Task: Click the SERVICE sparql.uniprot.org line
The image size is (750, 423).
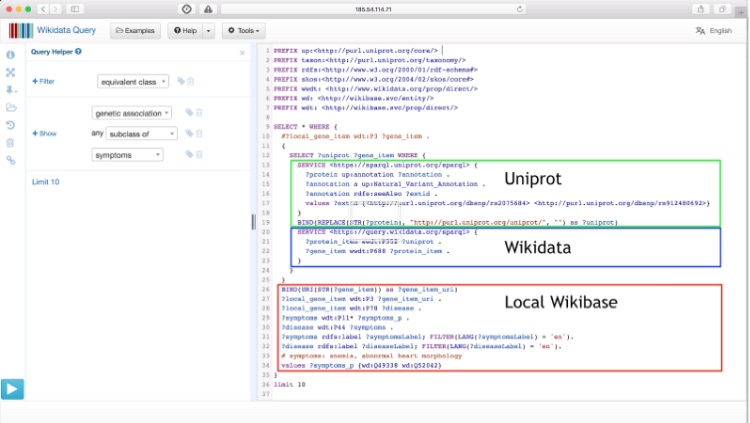Action: 387,165
